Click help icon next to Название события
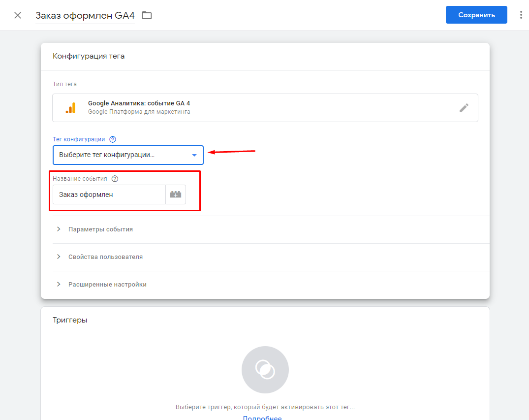The width and height of the screenshot is (529, 420). click(x=115, y=179)
